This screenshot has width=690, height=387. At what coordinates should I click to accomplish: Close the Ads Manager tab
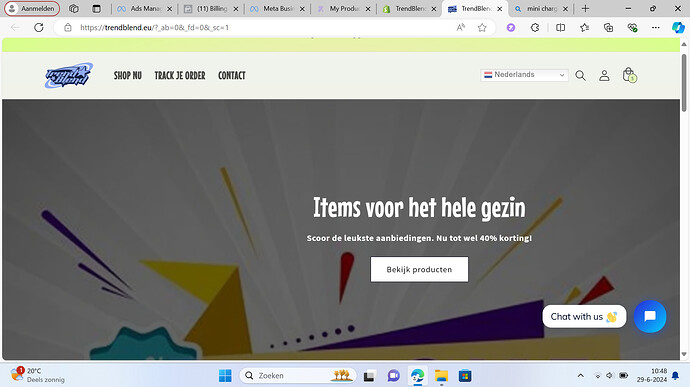[x=169, y=9]
